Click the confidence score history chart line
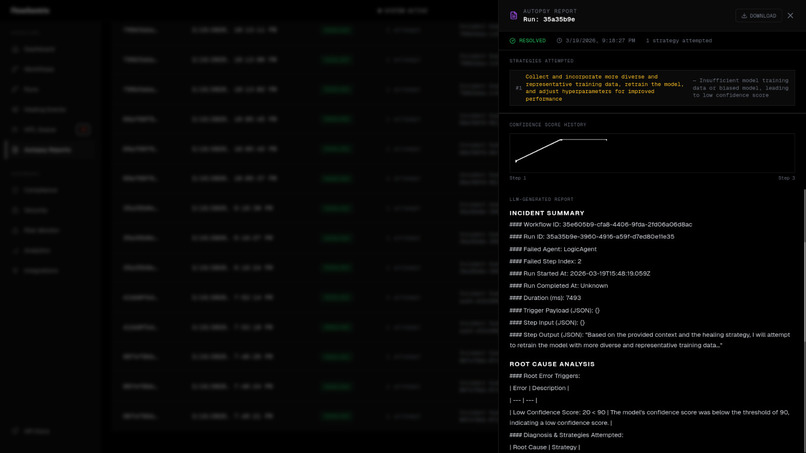 point(561,150)
